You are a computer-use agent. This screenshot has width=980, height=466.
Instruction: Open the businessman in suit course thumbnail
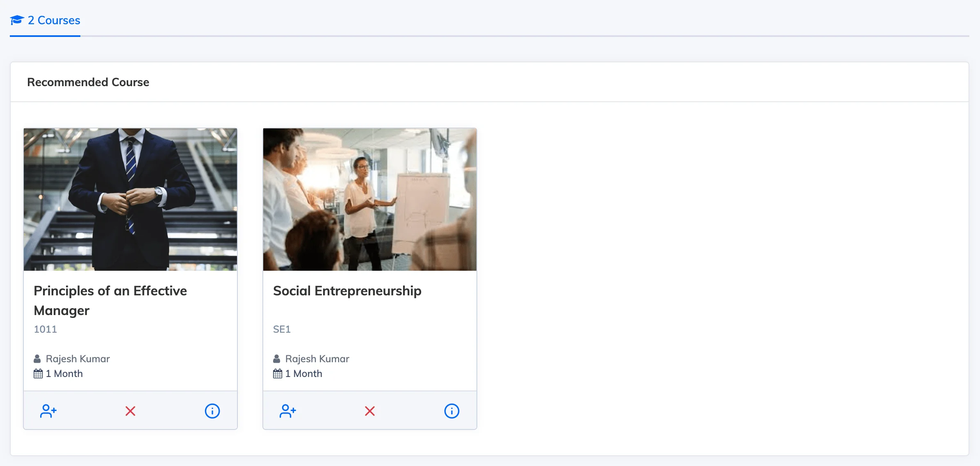coord(130,199)
